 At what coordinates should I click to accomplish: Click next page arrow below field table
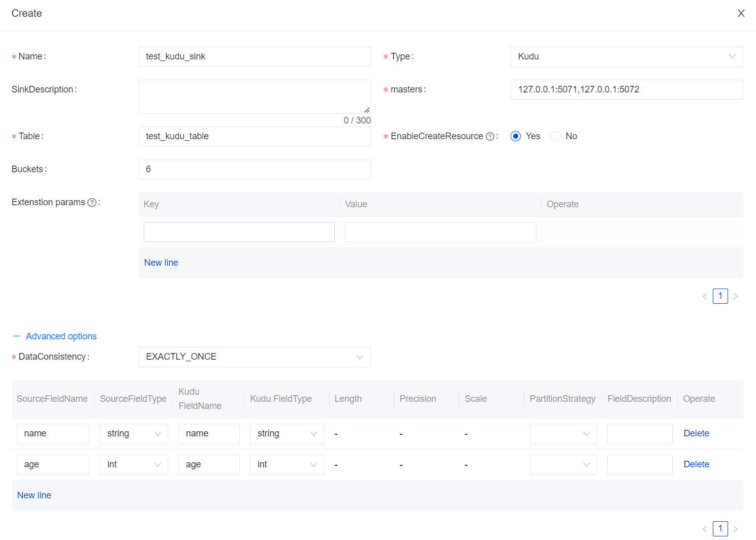(735, 529)
